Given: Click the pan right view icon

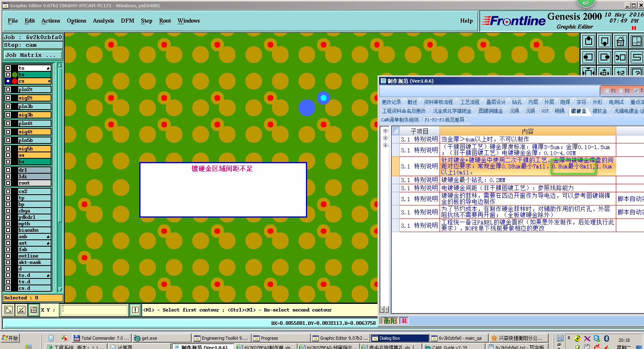Looking at the screenshot, I should (x=605, y=57).
